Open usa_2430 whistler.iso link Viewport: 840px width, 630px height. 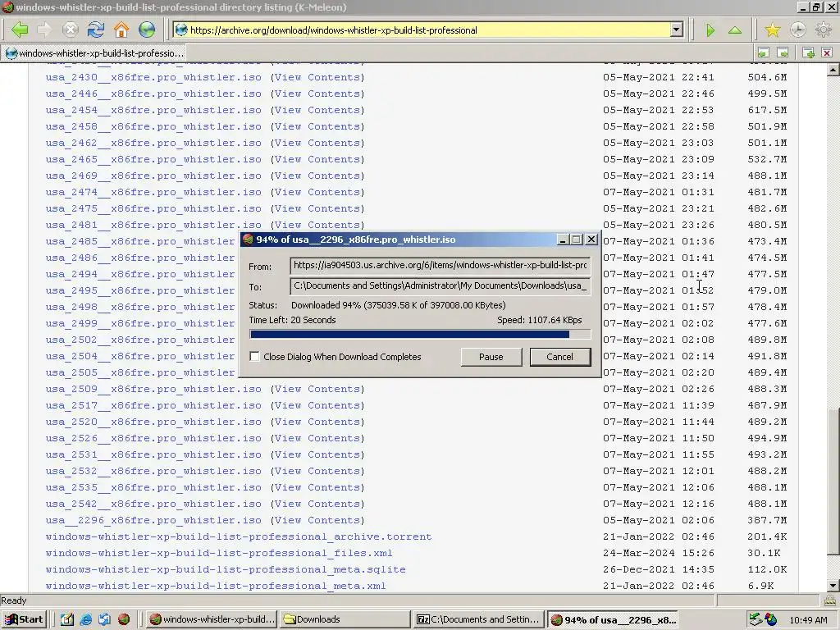click(x=153, y=77)
